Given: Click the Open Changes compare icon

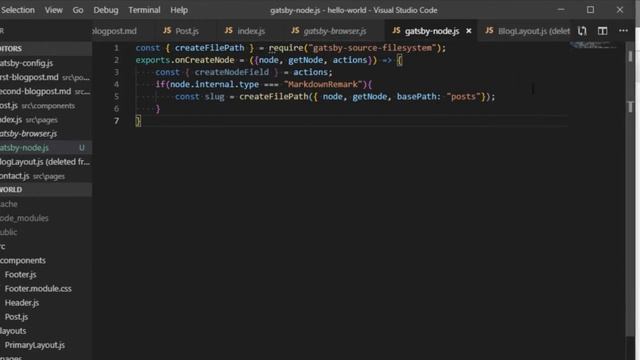Looking at the screenshot, I should pyautogui.click(x=582, y=31).
